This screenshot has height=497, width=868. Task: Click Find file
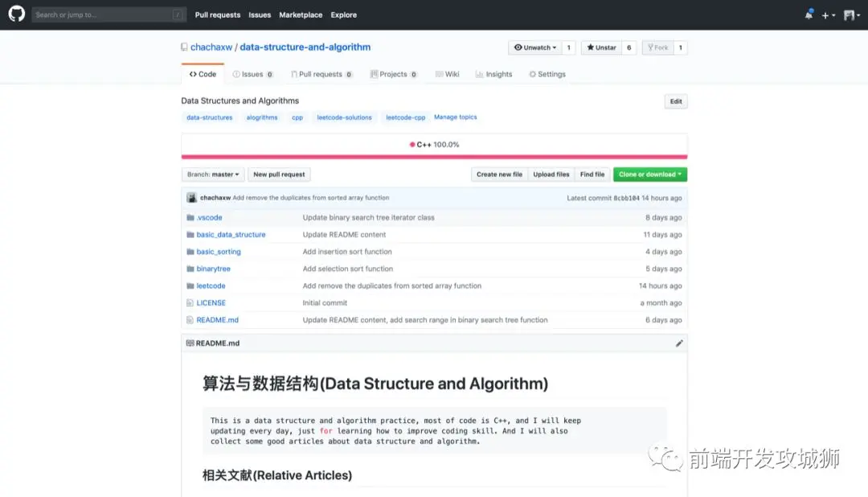(592, 175)
